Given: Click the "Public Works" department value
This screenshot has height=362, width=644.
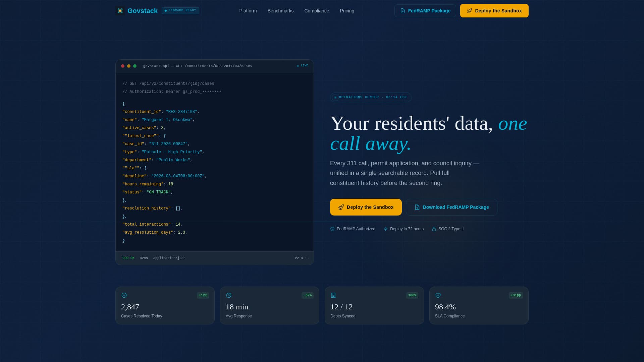Looking at the screenshot, I should pos(173,160).
